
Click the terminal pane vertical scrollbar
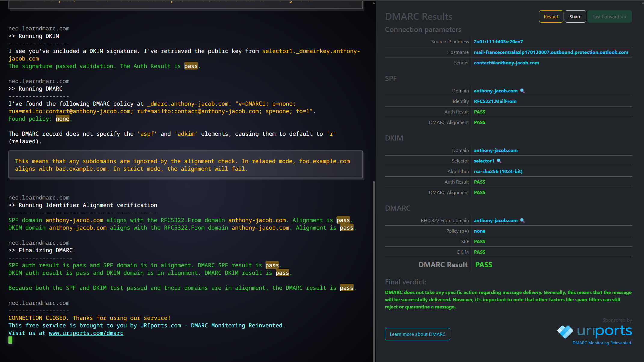[x=374, y=271]
